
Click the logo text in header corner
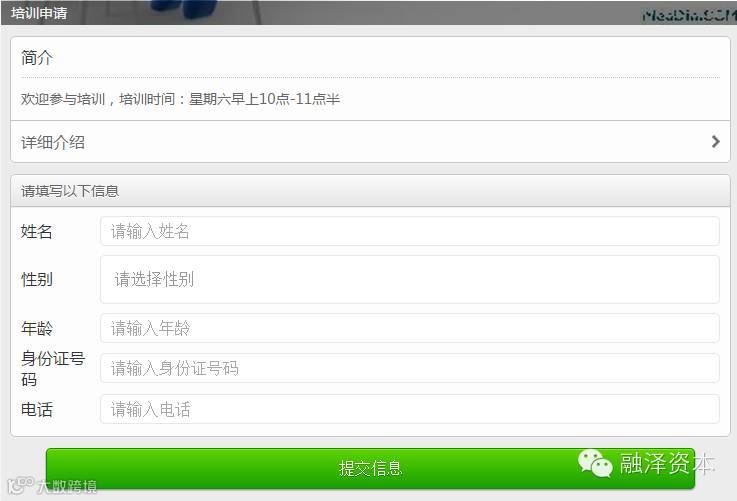coord(689,16)
